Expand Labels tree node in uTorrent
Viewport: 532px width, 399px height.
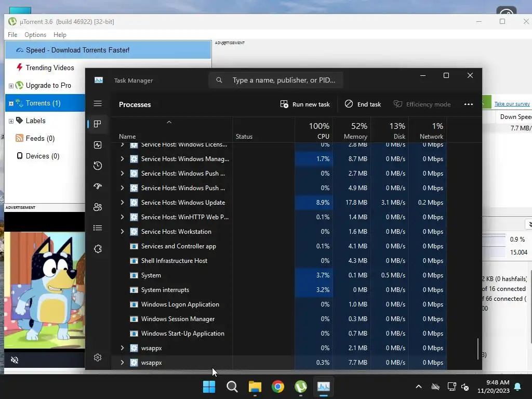[11, 121]
